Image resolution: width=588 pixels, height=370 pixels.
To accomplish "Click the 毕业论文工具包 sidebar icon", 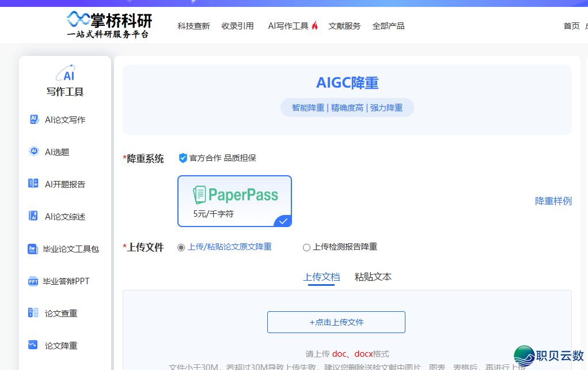I will tap(33, 249).
